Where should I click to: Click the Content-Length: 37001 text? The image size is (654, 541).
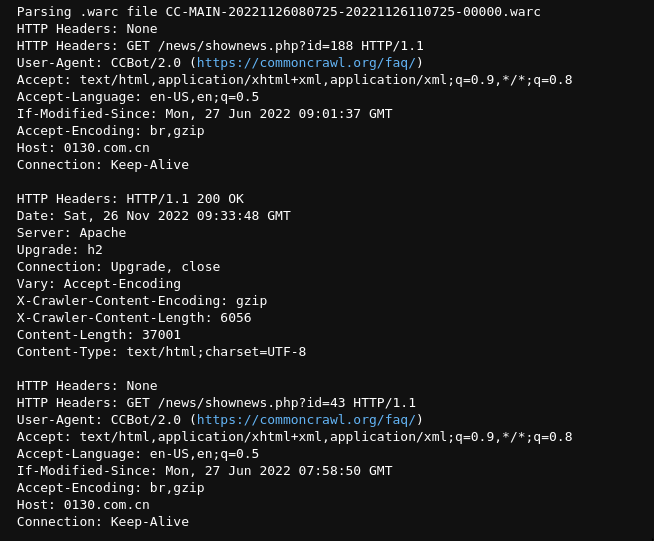(99, 335)
